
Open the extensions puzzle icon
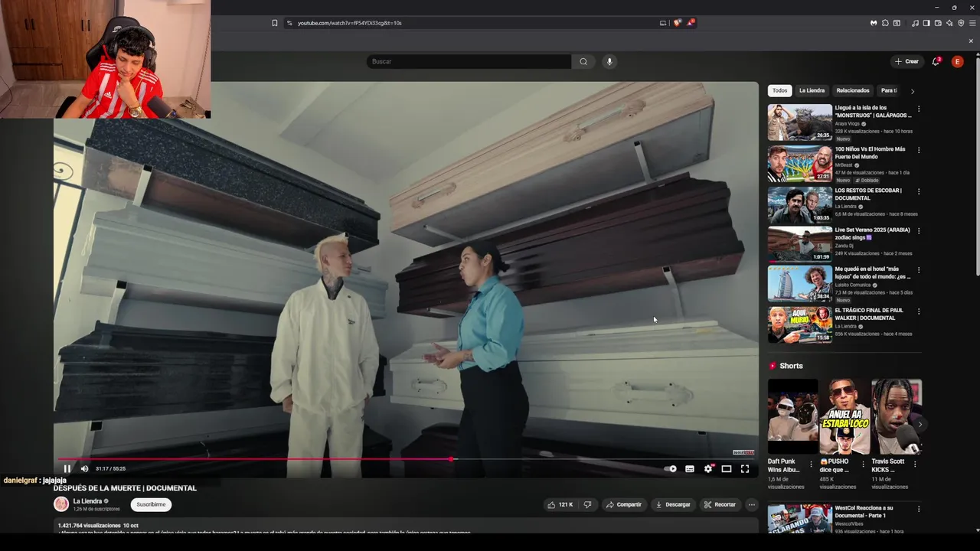[885, 23]
